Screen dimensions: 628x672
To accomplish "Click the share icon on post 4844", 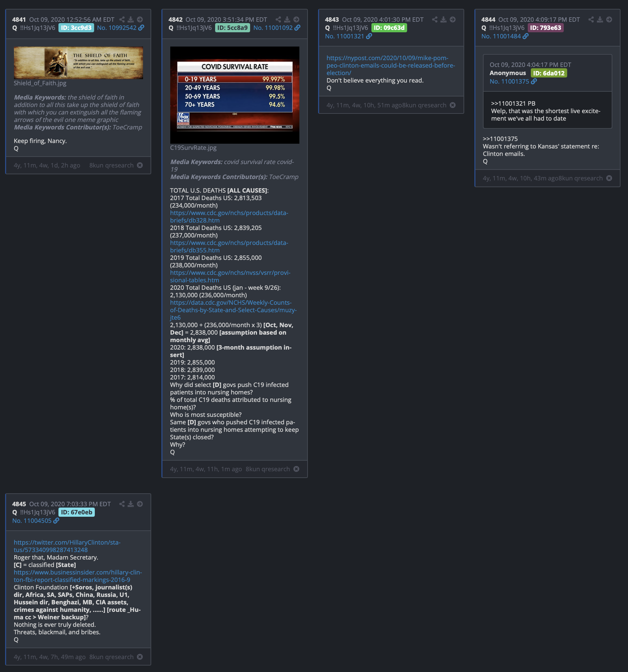I will (x=591, y=20).
